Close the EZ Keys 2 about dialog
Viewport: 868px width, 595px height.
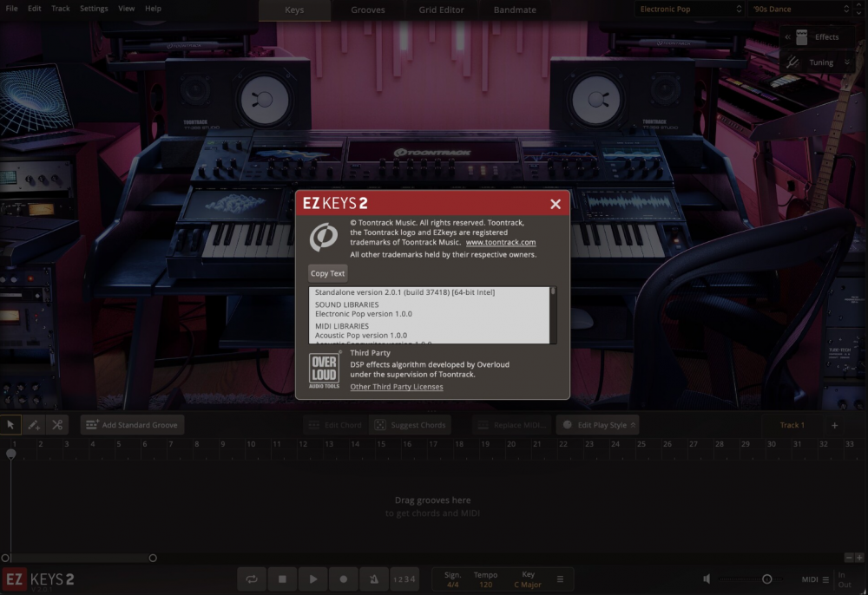tap(556, 204)
